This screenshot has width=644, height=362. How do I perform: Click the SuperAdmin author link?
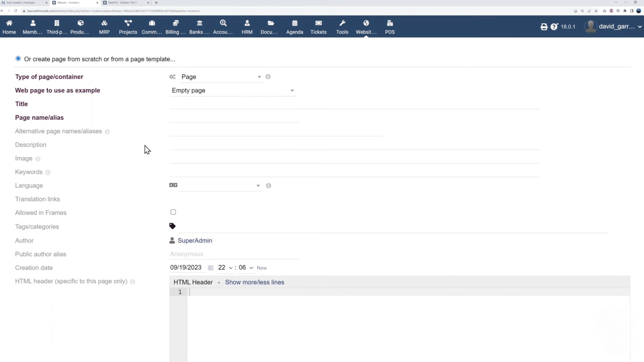(195, 240)
